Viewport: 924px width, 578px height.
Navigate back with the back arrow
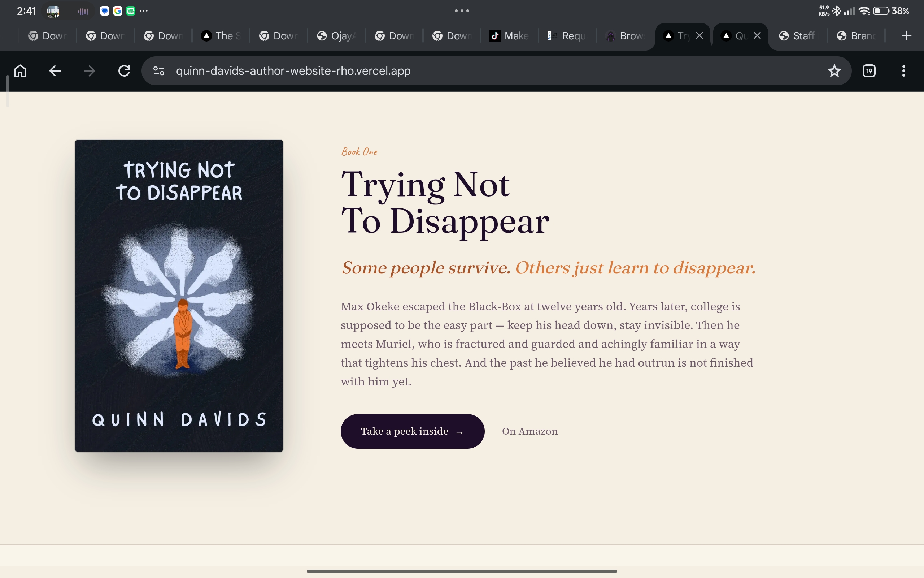pos(55,71)
